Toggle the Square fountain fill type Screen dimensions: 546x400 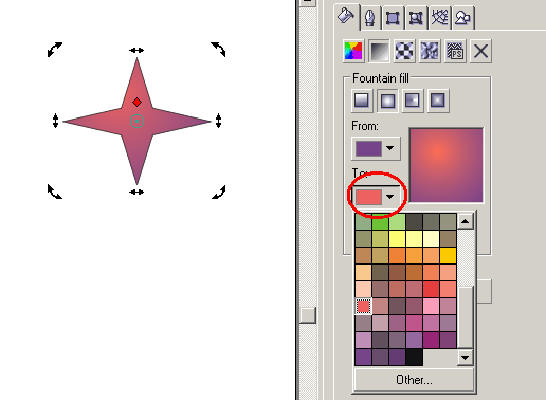point(438,101)
